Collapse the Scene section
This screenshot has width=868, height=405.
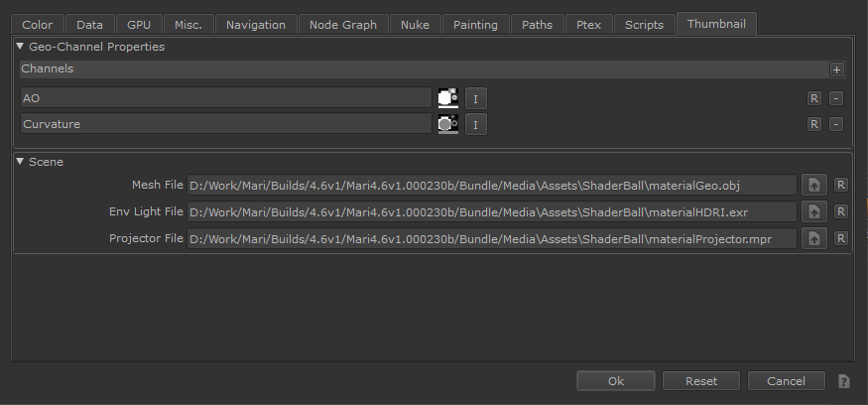(20, 161)
